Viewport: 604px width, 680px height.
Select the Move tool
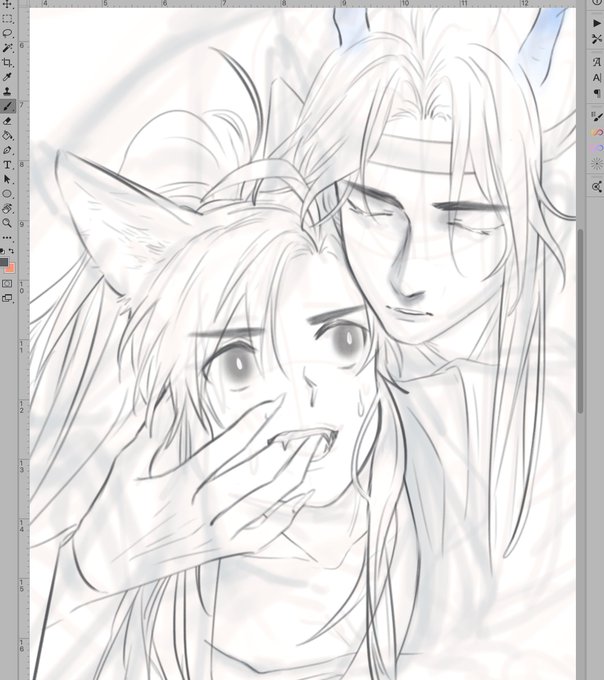7,4
